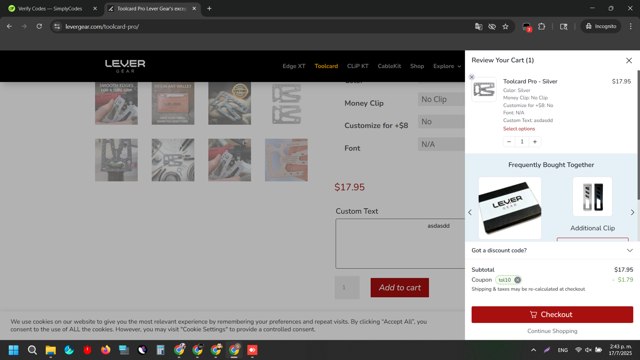This screenshot has height=360, width=640.
Task: Select the two-toolcards outline thumbnail
Action: (x=286, y=103)
